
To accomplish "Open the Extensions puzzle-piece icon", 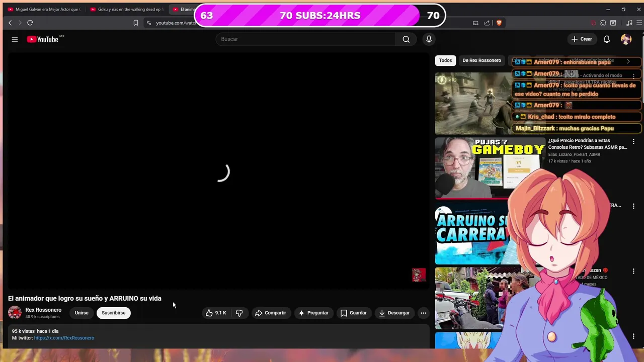I will pyautogui.click(x=603, y=23).
